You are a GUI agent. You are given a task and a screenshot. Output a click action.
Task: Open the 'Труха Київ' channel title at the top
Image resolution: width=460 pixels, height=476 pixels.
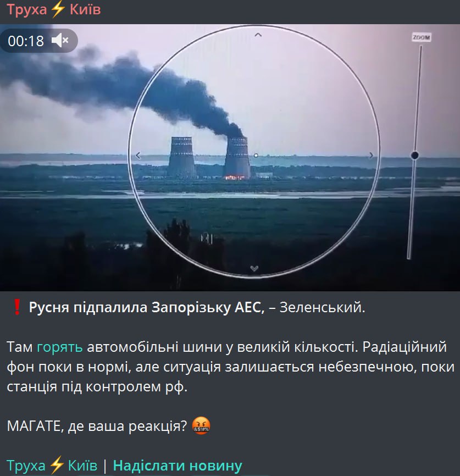click(x=54, y=9)
